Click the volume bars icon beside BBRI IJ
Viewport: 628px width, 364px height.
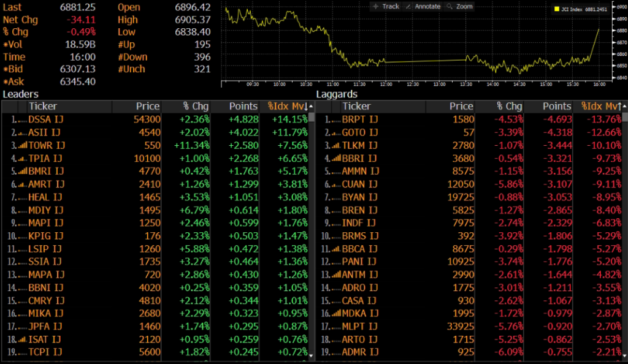(x=336, y=159)
